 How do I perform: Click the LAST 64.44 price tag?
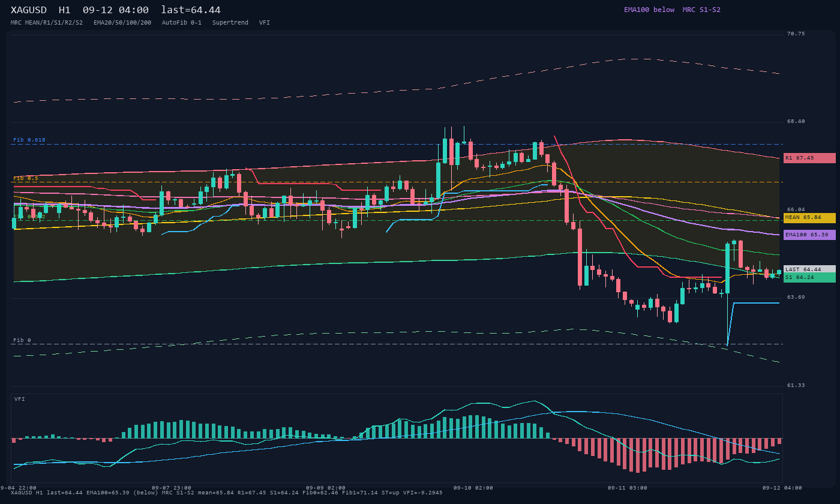pyautogui.click(x=809, y=269)
